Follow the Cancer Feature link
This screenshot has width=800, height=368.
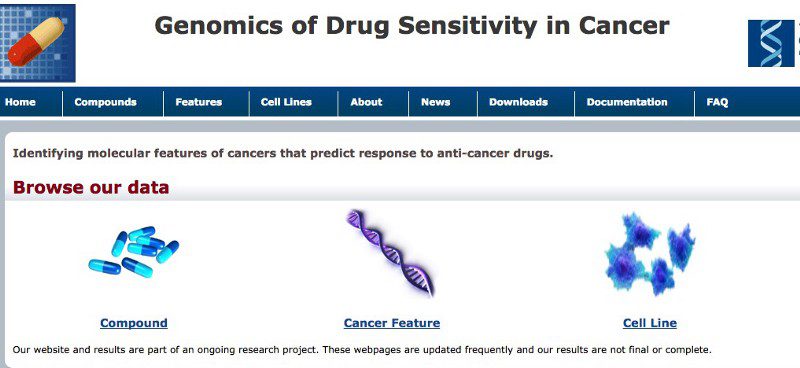pos(392,323)
